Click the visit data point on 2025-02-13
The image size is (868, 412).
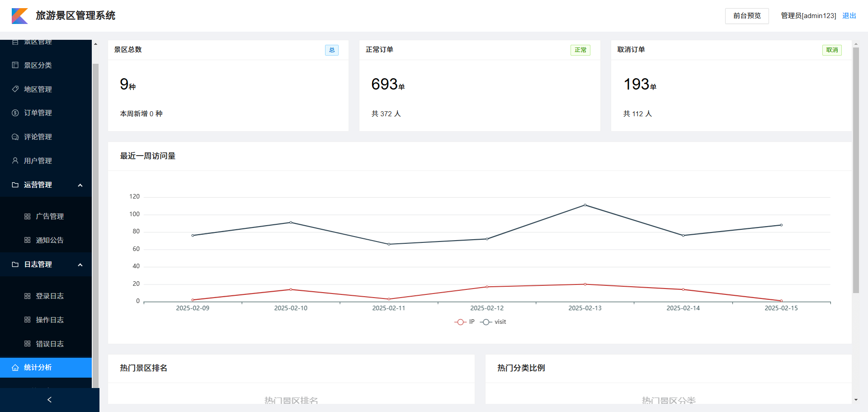click(585, 205)
